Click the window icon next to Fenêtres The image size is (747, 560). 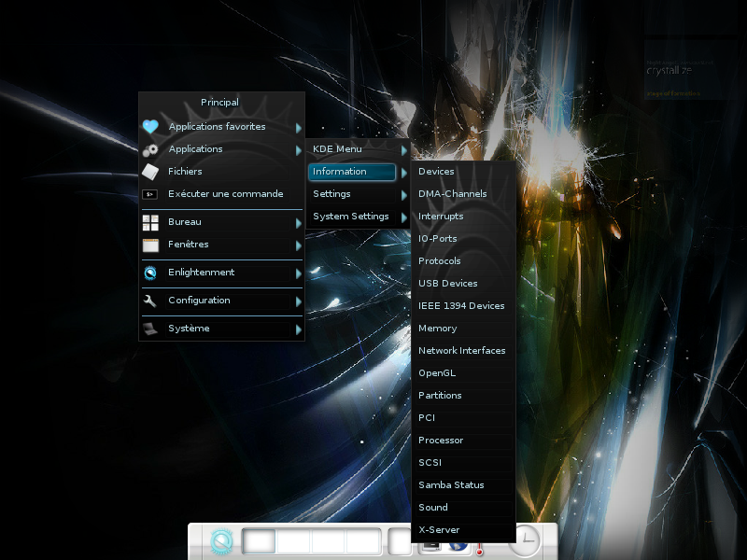(x=150, y=245)
